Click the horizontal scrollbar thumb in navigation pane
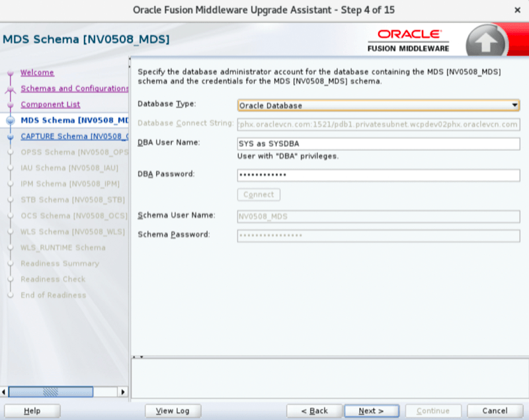This screenshot has height=420, width=529. (x=51, y=392)
